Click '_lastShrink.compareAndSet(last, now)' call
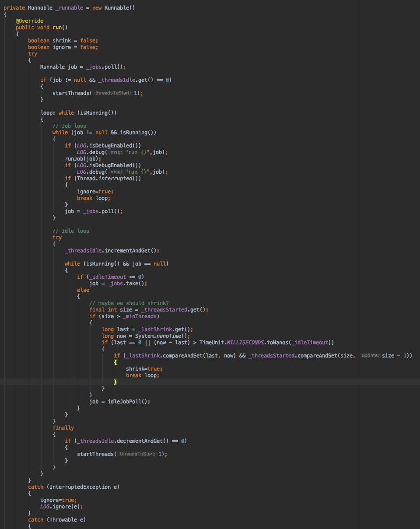 180,356
